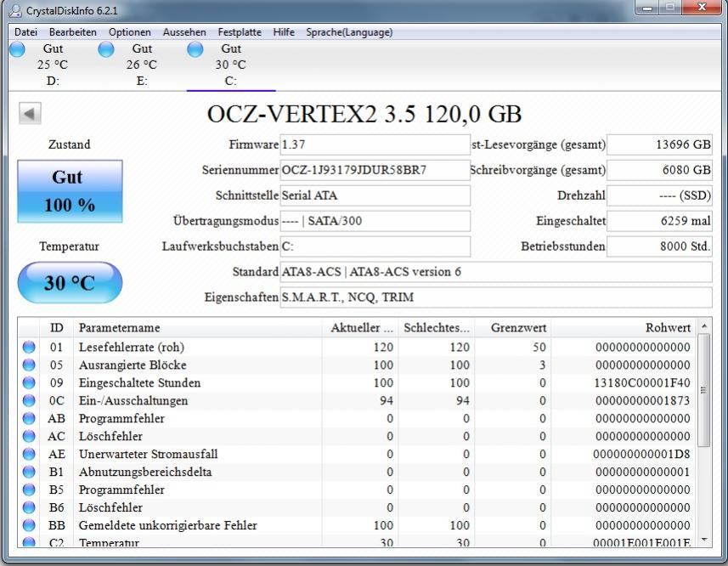Open the Aussehen menu
The height and width of the screenshot is (566, 728).
(184, 32)
